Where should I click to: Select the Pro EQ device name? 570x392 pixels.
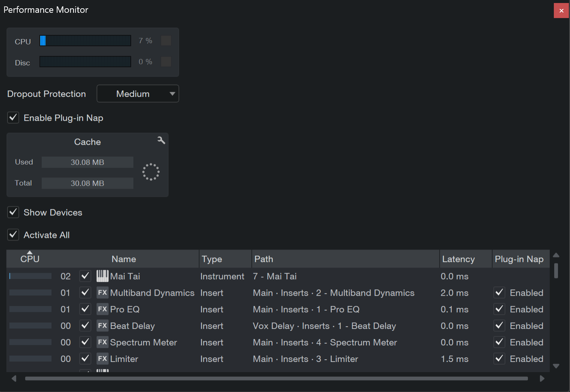[x=125, y=309]
